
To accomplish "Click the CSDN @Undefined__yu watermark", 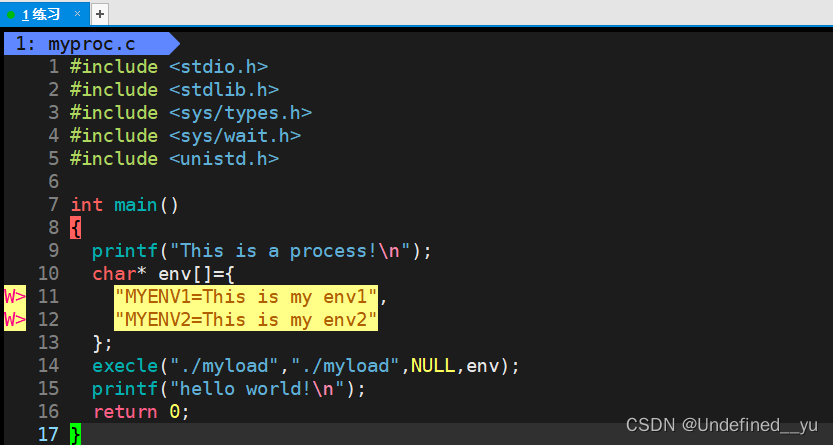I will pos(721,425).
